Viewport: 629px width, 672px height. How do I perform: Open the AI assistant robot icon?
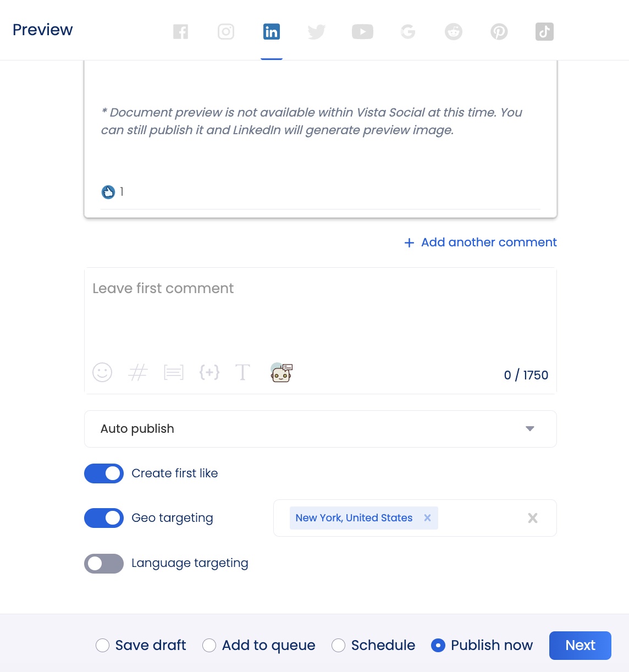pos(282,372)
